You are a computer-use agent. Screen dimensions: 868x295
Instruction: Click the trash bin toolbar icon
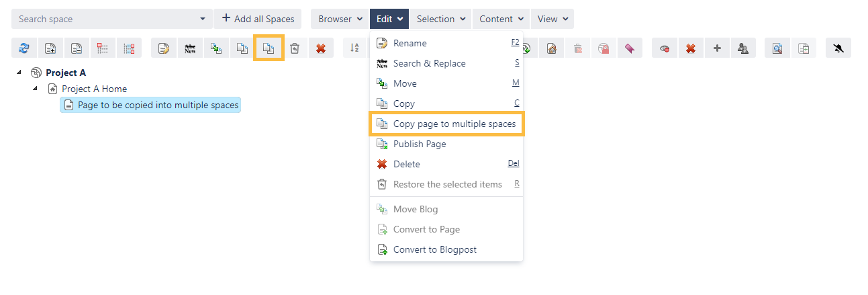(295, 48)
